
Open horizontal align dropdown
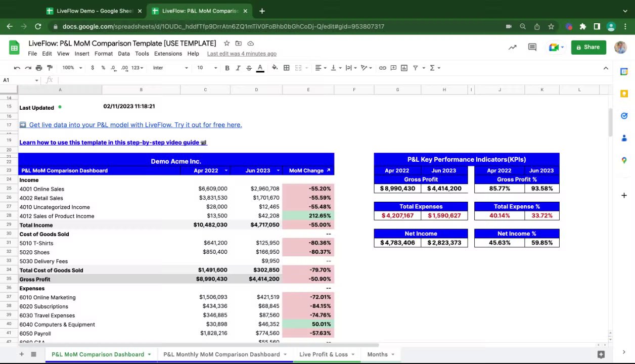pyautogui.click(x=321, y=68)
